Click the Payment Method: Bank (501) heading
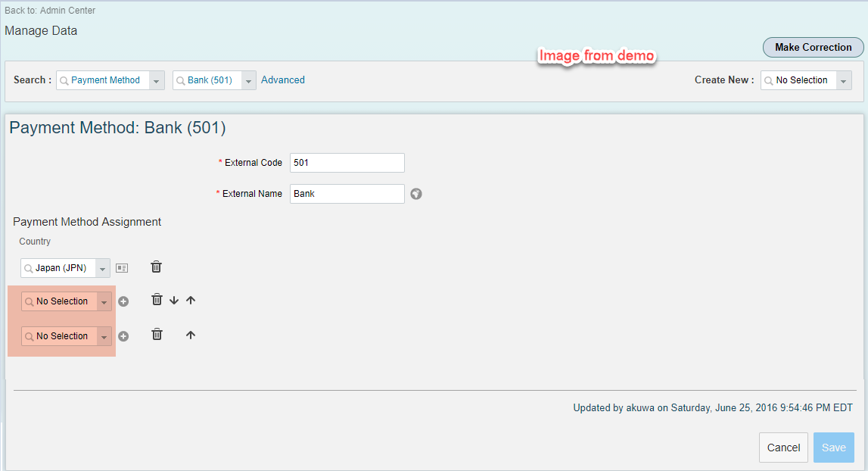Image resolution: width=868 pixels, height=471 pixels. pos(117,128)
